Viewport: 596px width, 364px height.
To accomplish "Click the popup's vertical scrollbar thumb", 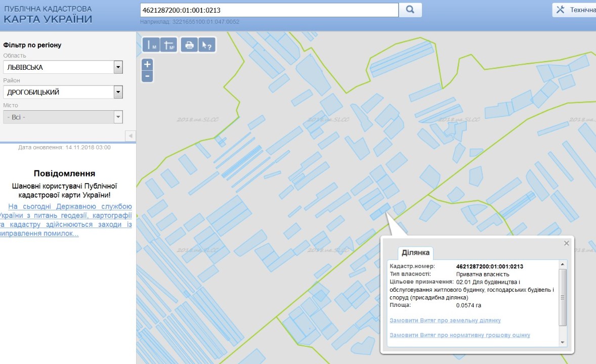I will point(563,297).
